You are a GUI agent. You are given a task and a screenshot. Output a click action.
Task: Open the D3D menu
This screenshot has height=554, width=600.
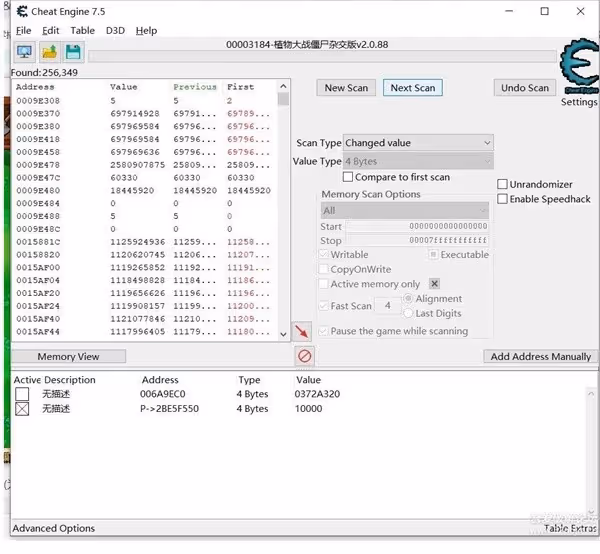pos(115,31)
